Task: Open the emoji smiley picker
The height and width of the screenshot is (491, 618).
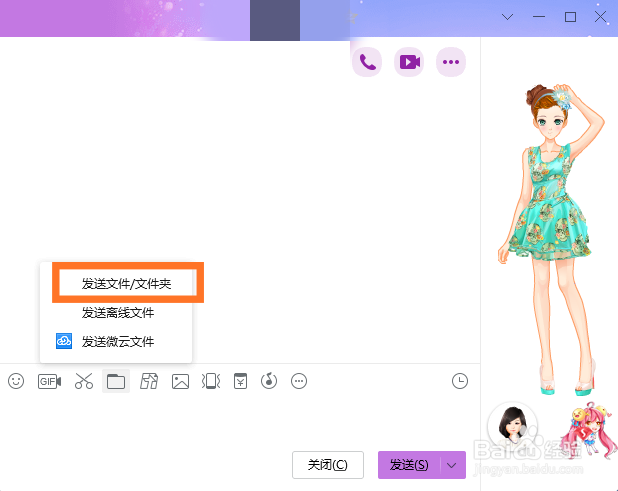Action: (16, 381)
